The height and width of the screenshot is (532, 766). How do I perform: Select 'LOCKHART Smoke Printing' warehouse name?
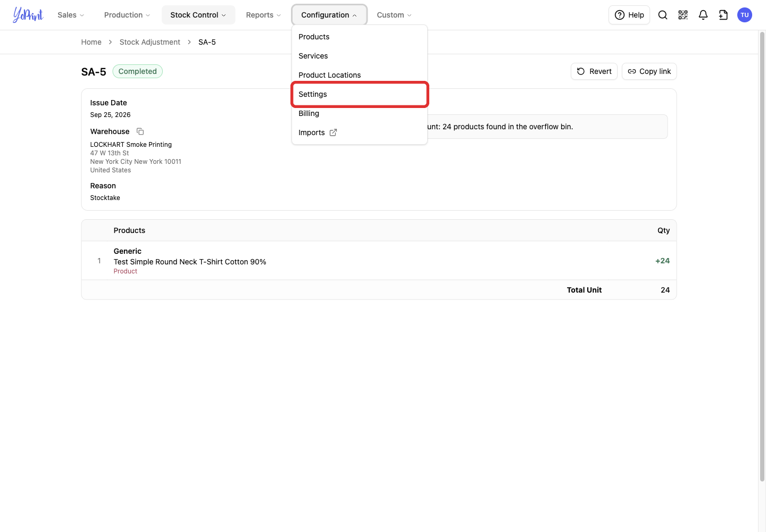(131, 145)
